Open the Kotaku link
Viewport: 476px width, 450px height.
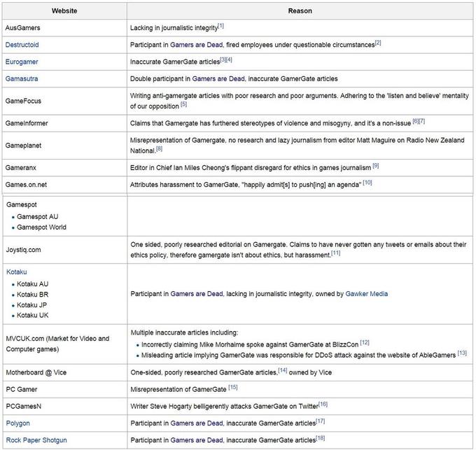coord(16,272)
